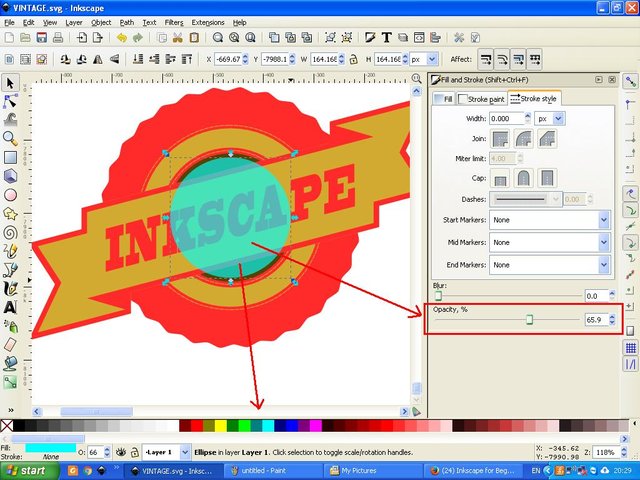Flip selection horizontally icon

(x=98, y=60)
